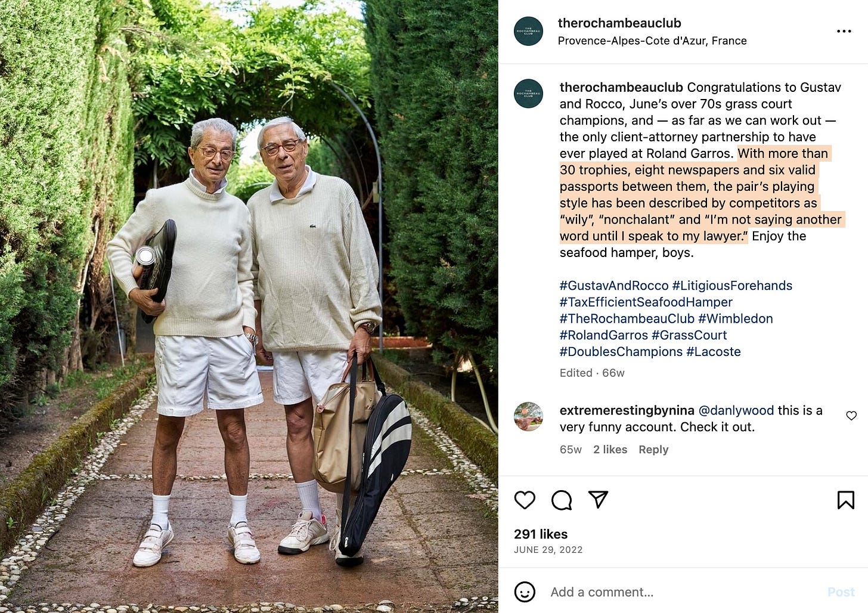Click the photo of the two tennis players
The height and width of the screenshot is (613, 868).
(x=249, y=306)
